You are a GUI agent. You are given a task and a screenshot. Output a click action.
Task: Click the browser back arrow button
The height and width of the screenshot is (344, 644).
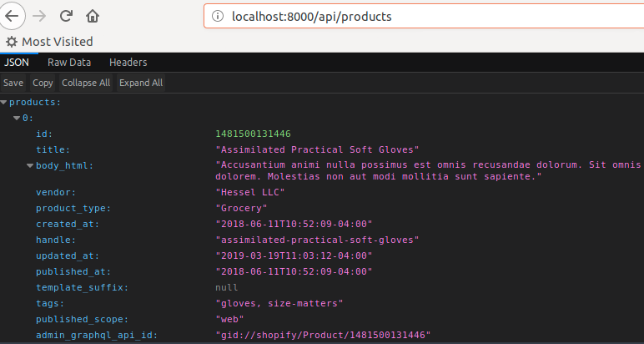coord(12,16)
